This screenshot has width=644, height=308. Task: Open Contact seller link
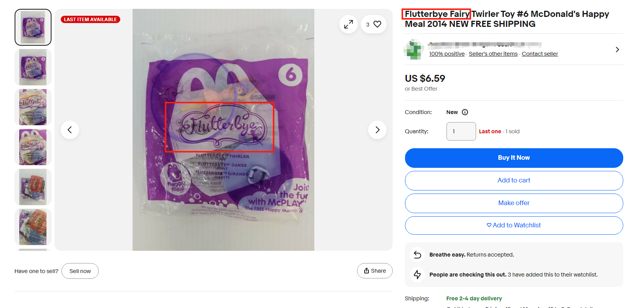(539, 54)
